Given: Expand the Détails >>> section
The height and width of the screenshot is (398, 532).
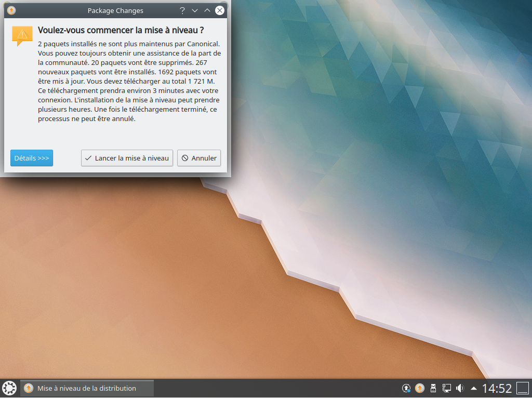Looking at the screenshot, I should tap(32, 158).
